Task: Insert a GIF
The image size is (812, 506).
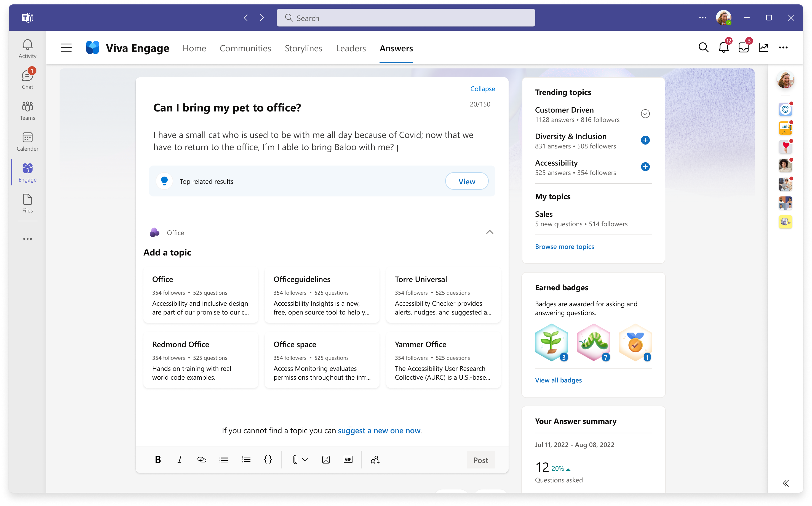Action: click(348, 459)
